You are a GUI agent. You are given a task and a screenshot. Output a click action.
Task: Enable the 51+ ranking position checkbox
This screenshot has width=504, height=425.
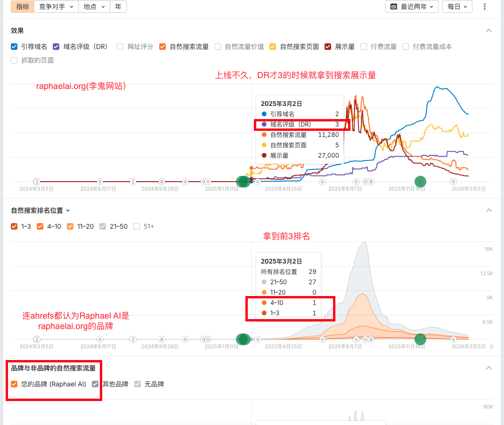(x=136, y=226)
